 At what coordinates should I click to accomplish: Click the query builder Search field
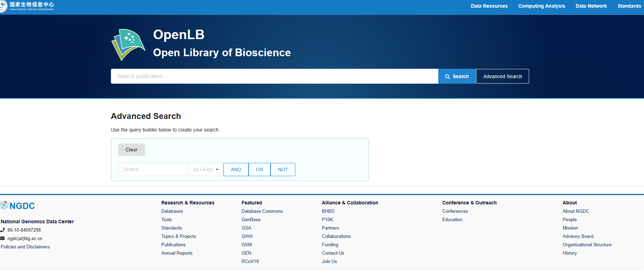(x=153, y=170)
